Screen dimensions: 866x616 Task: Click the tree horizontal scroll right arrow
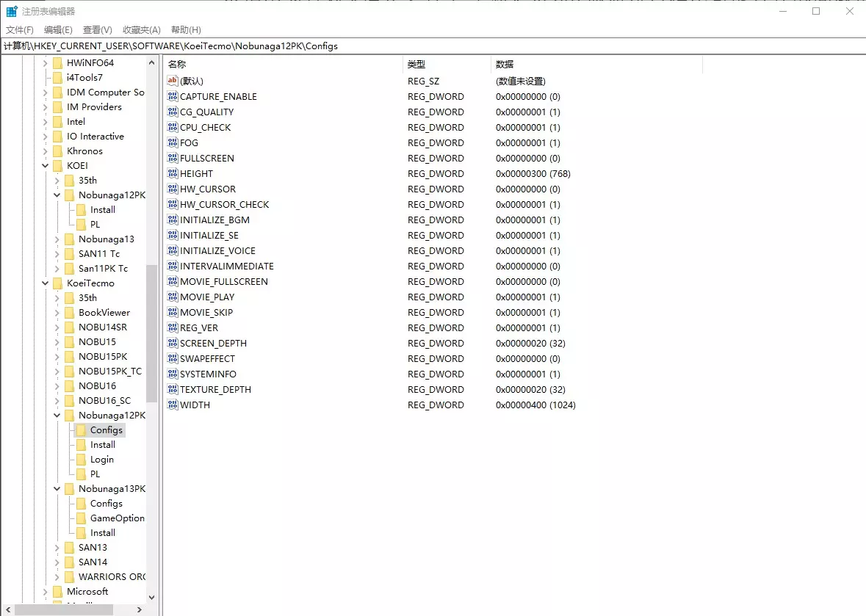[139, 609]
